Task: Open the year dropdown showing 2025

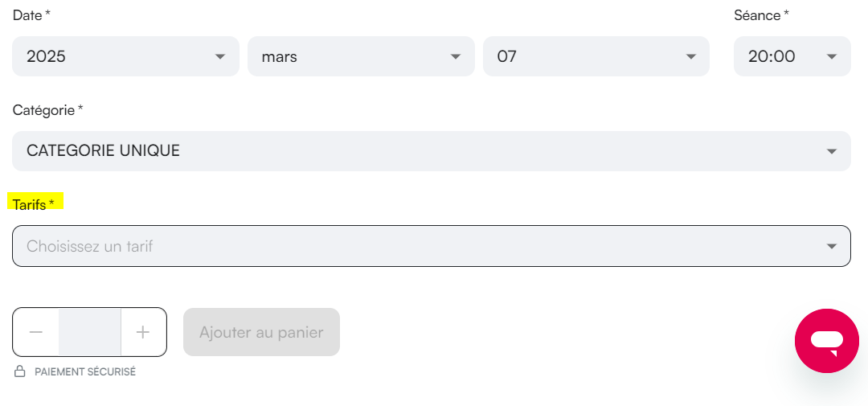Action: click(x=125, y=56)
